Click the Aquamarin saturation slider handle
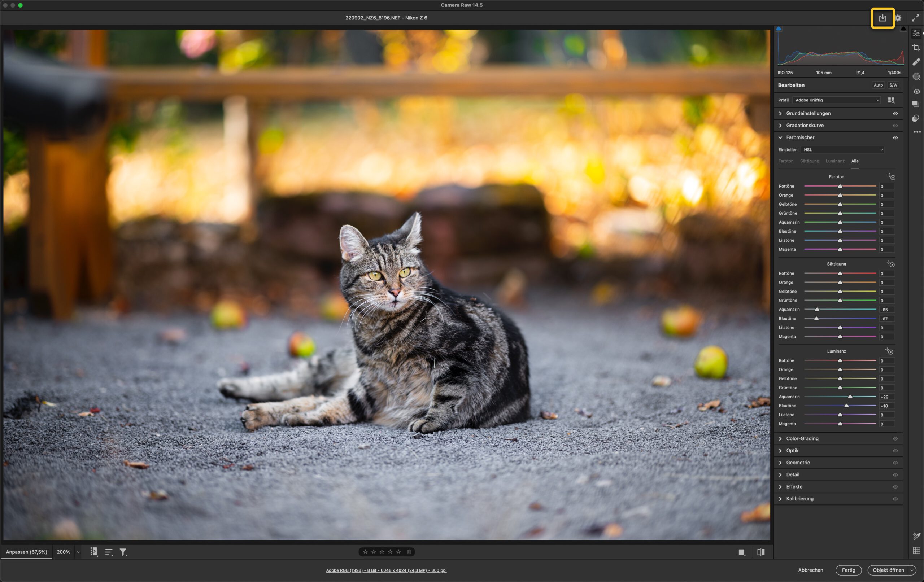This screenshot has height=582, width=924. pos(817,310)
